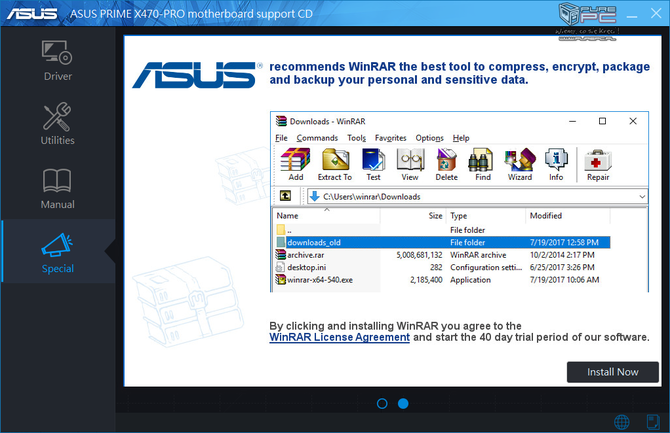
Task: Click the Install Now button
Action: click(x=612, y=372)
